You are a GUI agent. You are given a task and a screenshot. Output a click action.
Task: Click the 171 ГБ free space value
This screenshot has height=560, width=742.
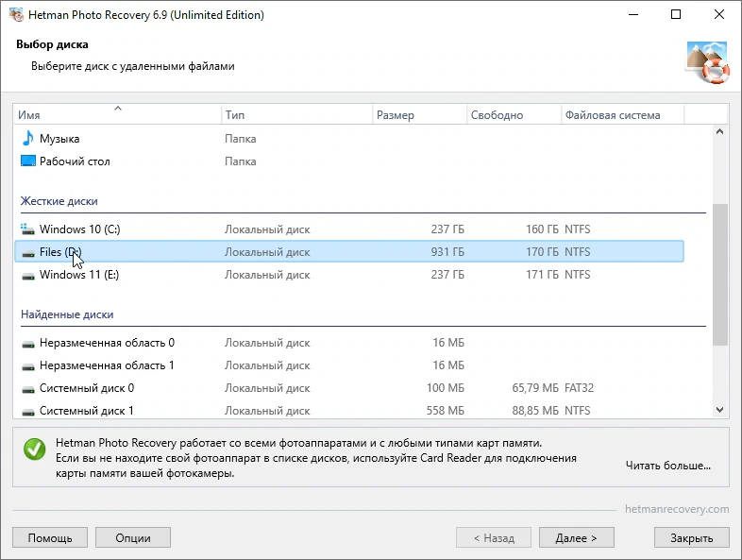click(542, 275)
